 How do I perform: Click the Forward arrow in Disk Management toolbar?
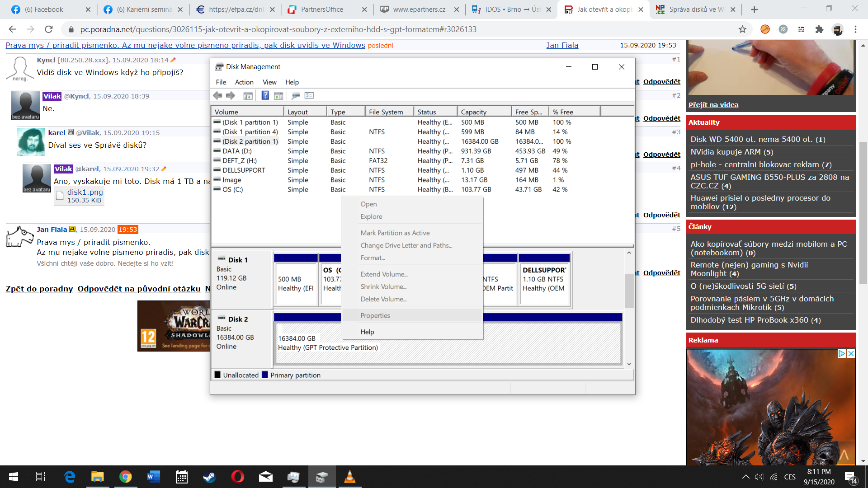(x=231, y=95)
